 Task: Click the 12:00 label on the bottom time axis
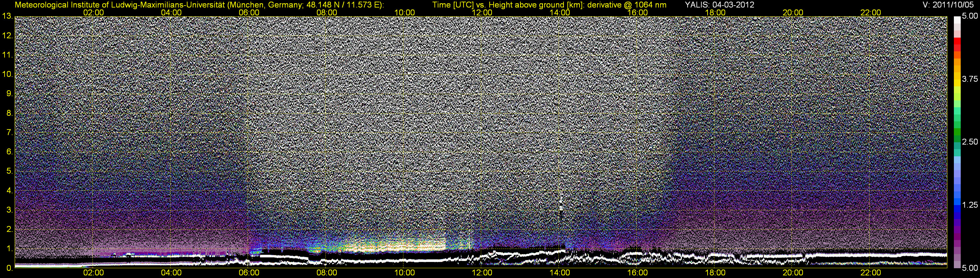point(482,273)
